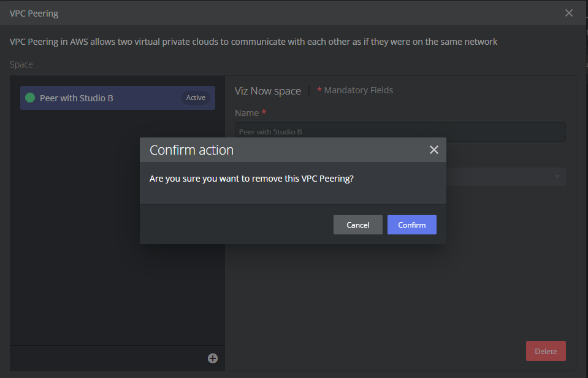Click the Name field label
Image resolution: width=588 pixels, height=378 pixels.
click(x=246, y=113)
